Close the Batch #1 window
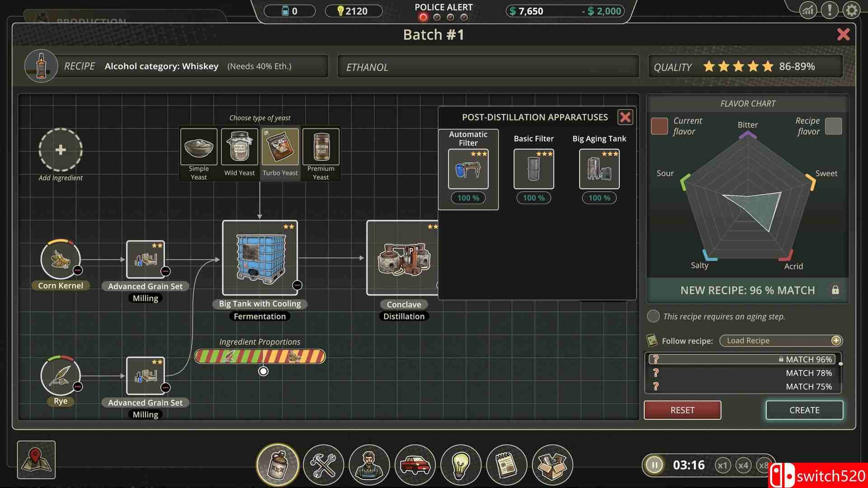Viewport: 868px width, 488px height. click(x=843, y=34)
